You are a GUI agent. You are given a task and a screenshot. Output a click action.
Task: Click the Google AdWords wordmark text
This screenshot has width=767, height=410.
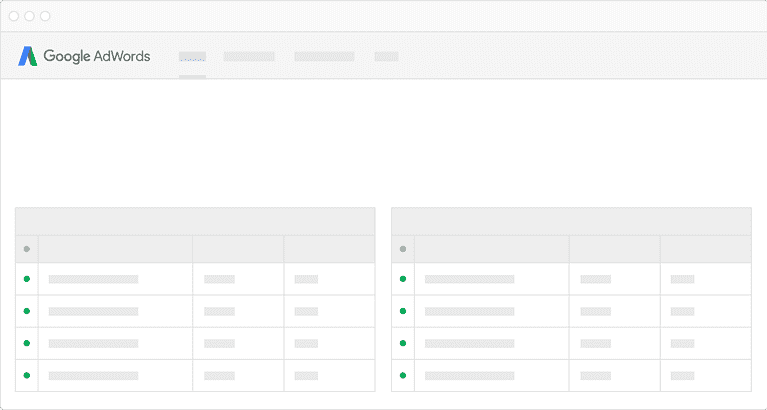(x=97, y=57)
